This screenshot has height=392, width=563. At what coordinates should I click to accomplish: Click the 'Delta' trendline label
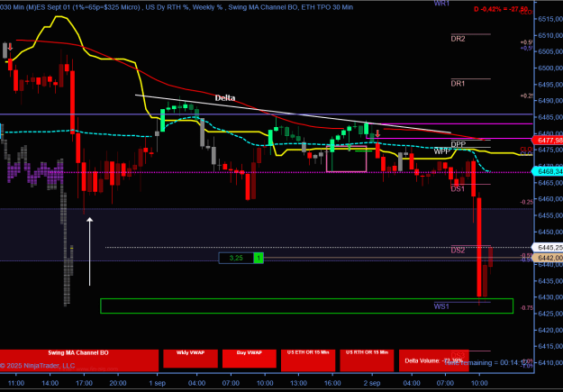pyautogui.click(x=225, y=97)
